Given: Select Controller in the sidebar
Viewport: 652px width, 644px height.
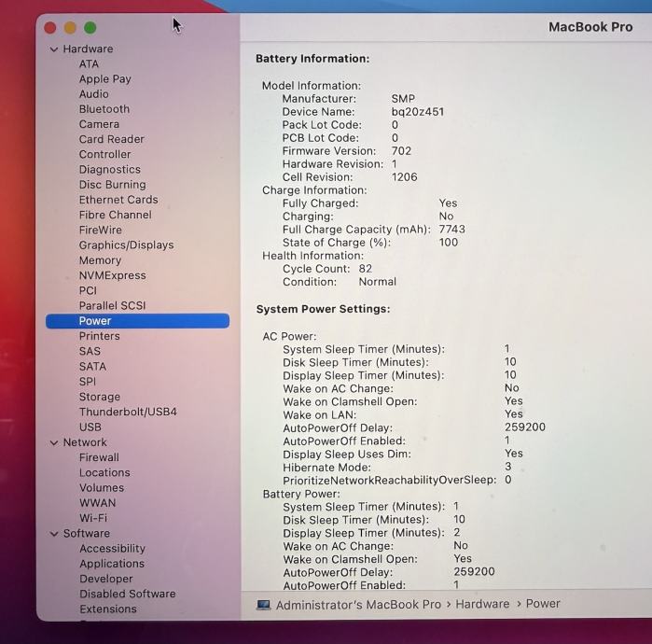Looking at the screenshot, I should click(x=105, y=154).
